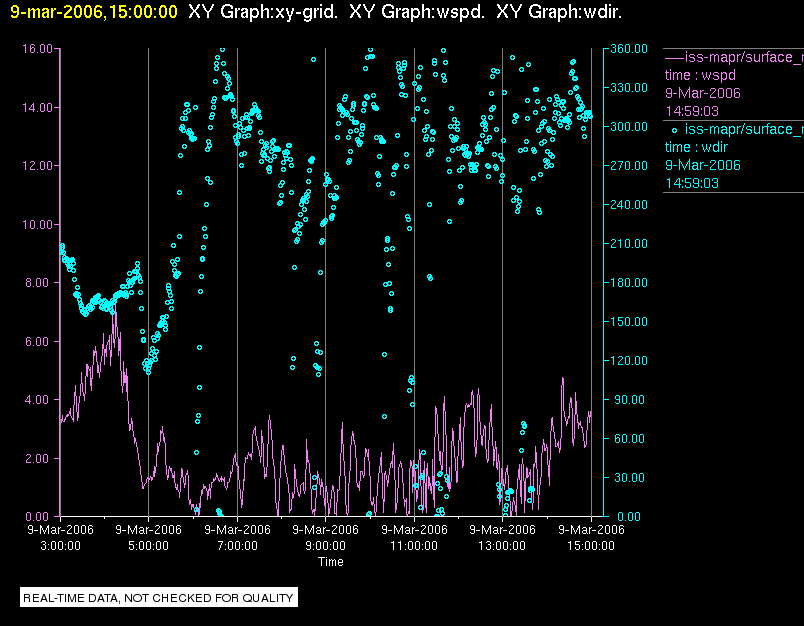This screenshot has height=626, width=804.
Task: Click the 210.00 wind direction axis label
Action: click(629, 244)
